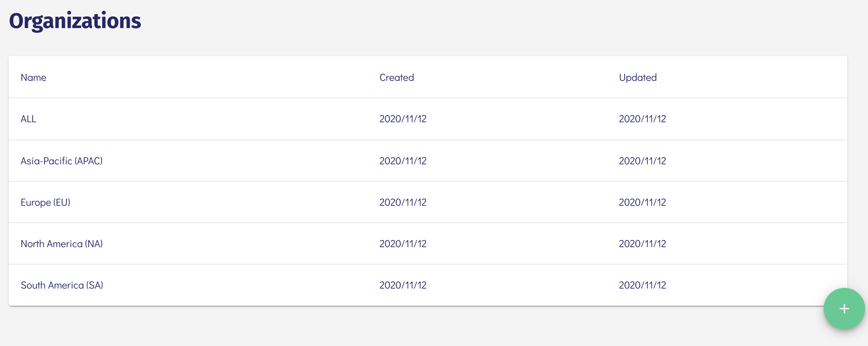Click Updated date in South America row

pos(642,285)
